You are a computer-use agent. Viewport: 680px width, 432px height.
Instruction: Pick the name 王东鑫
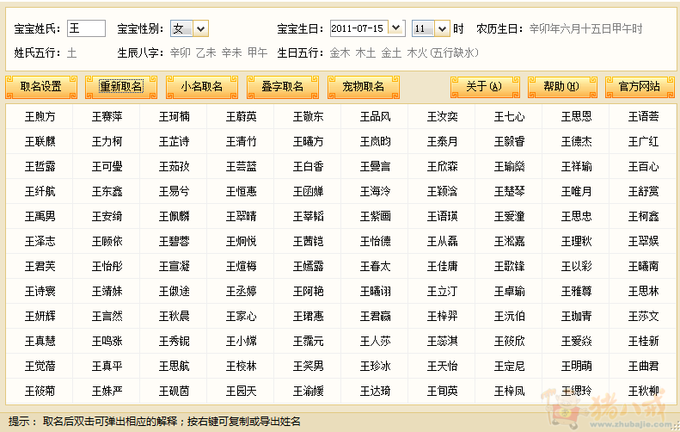[107, 192]
